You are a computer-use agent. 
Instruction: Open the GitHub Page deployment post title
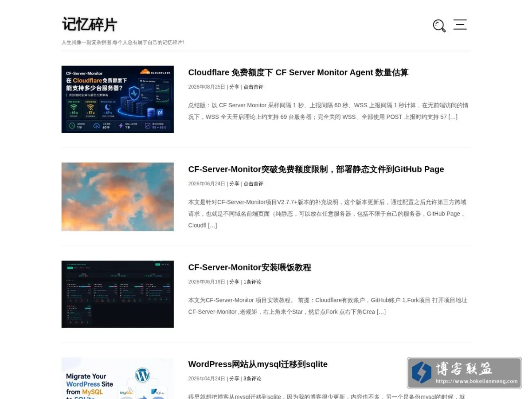point(316,169)
